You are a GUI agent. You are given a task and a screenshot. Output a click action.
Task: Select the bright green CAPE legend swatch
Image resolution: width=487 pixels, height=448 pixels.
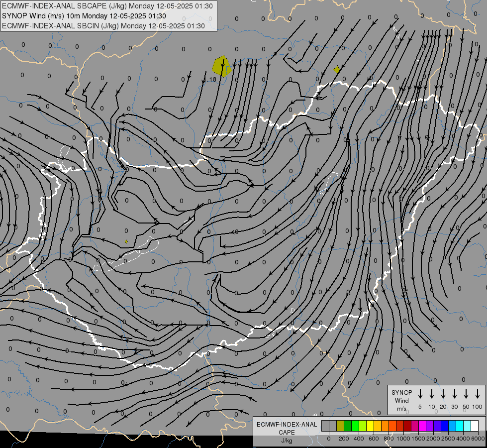[355, 426]
